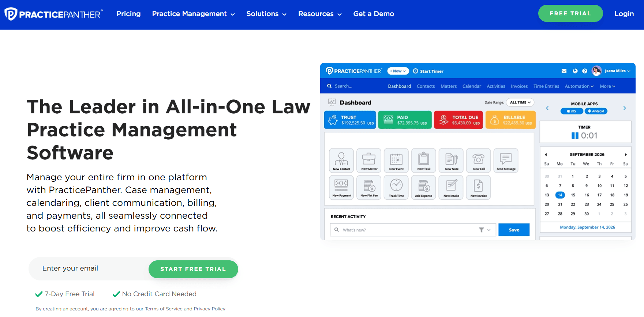
Task: Click the recent activity filter funnel icon
Action: point(482,230)
